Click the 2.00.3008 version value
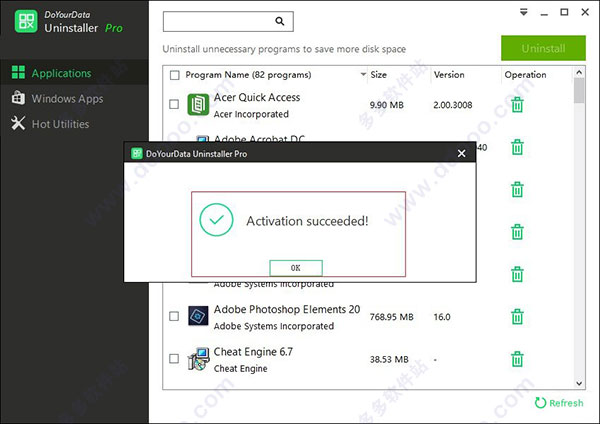The height and width of the screenshot is (424, 600). 453,105
